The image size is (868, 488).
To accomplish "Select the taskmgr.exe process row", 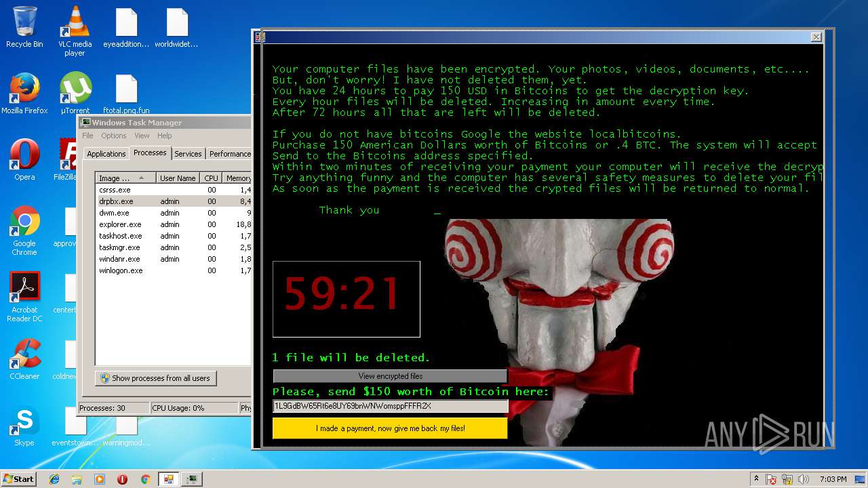I will point(174,247).
